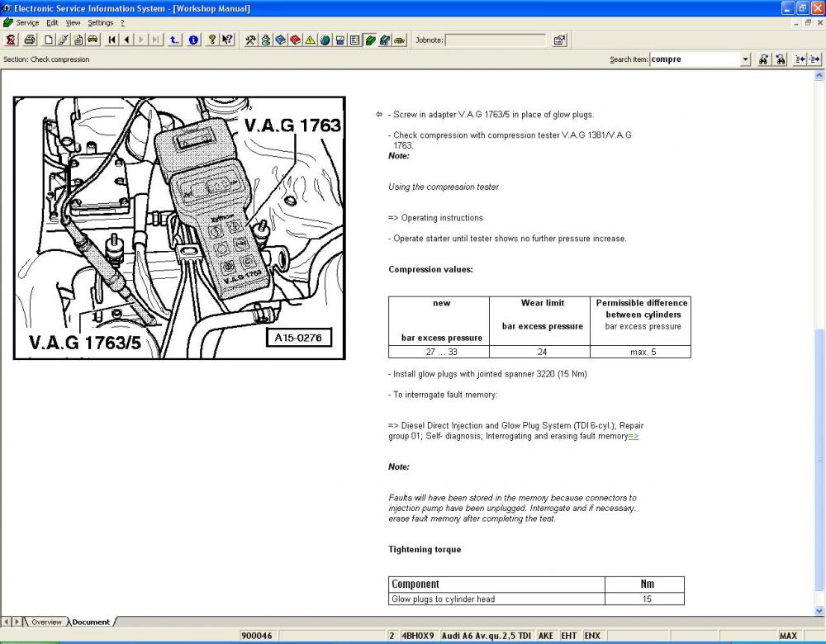Go to first page with skip-back arrow
The image size is (826, 644).
112,40
